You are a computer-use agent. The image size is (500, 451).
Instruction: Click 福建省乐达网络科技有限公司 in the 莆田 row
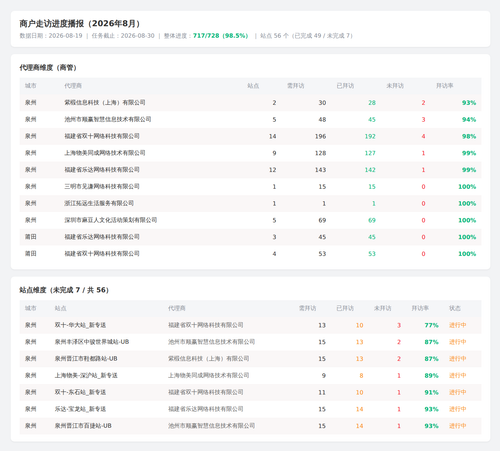[x=102, y=237]
